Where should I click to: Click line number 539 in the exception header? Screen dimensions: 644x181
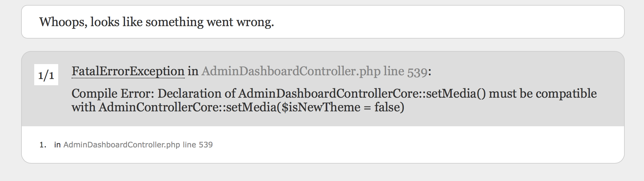point(417,72)
